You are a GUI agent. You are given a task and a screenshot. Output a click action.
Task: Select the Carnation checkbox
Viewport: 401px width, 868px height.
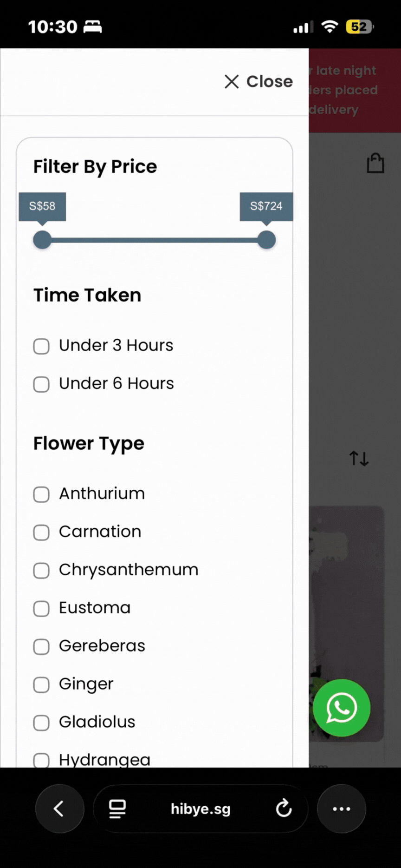pos(41,532)
